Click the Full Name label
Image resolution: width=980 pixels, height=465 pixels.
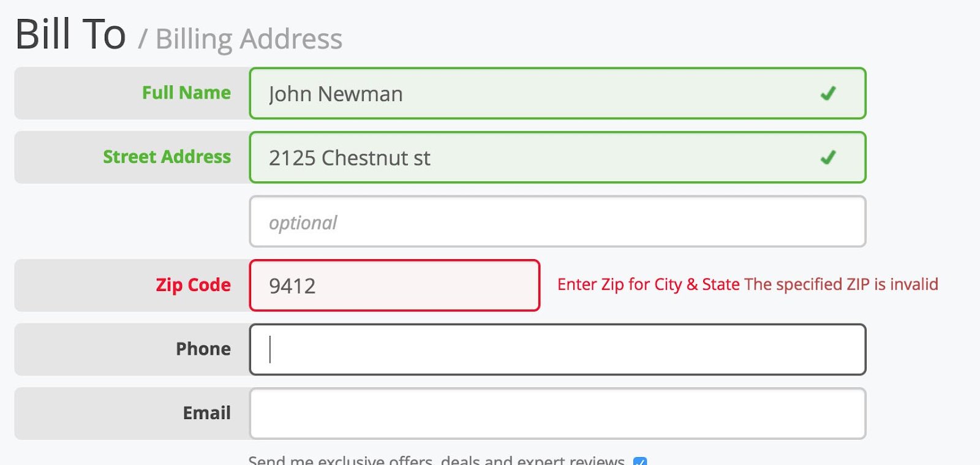186,93
